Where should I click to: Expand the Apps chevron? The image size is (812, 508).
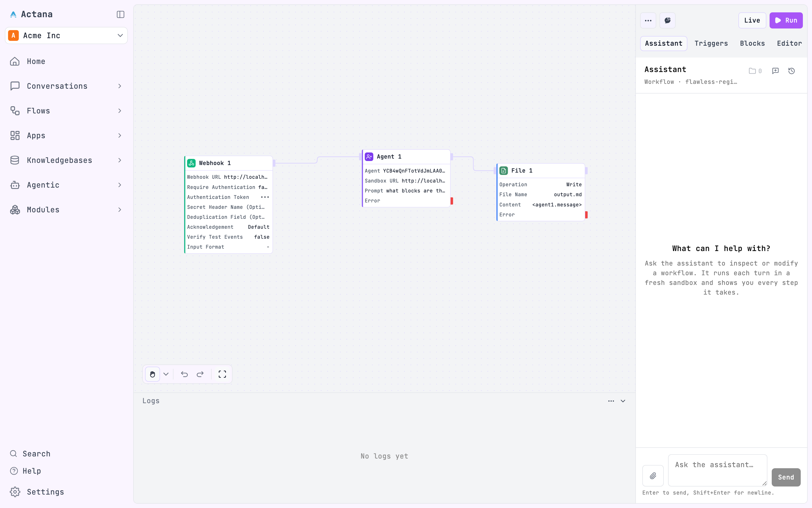(120, 135)
